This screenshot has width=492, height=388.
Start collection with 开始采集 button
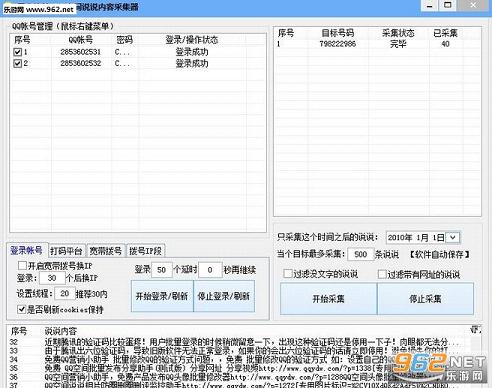tap(328, 299)
